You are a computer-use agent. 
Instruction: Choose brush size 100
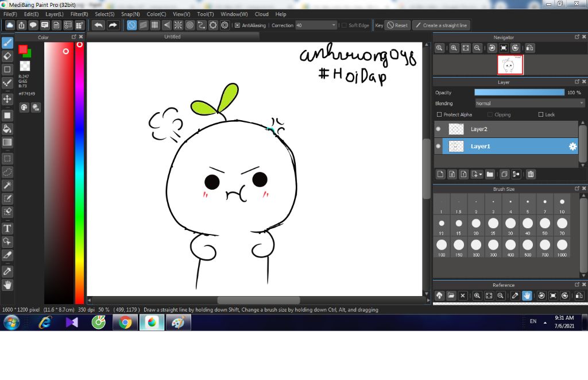[x=442, y=247]
